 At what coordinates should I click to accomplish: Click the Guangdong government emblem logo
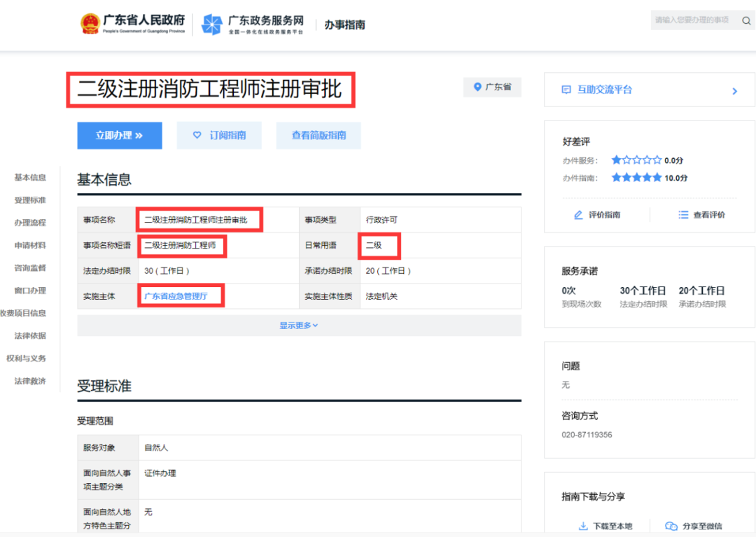pyautogui.click(x=90, y=24)
